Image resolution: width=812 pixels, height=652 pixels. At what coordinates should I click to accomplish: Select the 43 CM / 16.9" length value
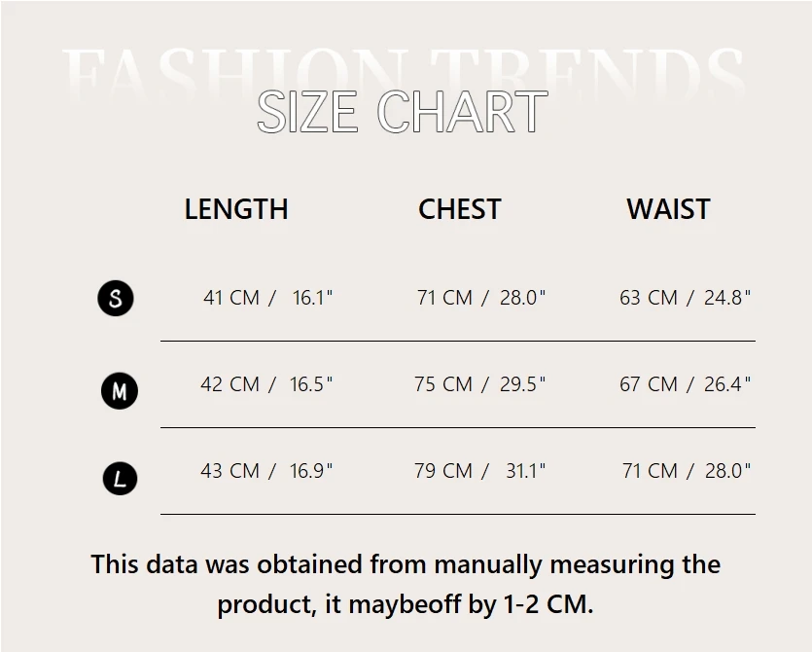266,471
